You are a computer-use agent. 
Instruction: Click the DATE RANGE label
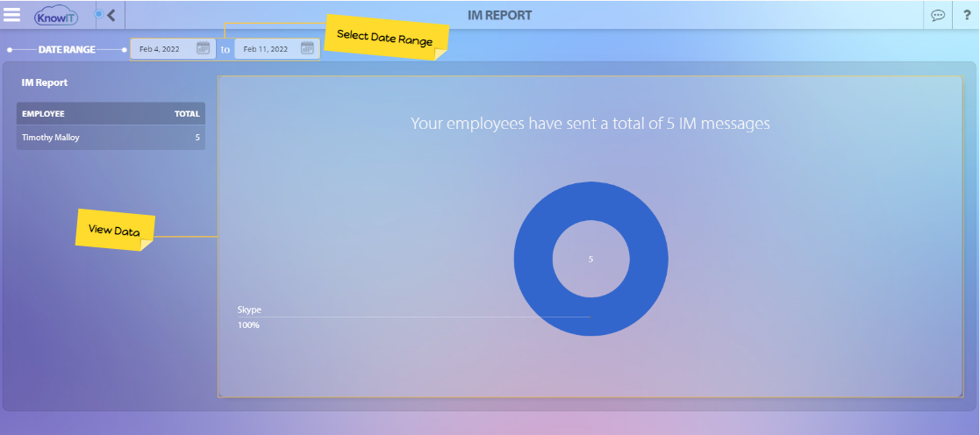click(67, 49)
